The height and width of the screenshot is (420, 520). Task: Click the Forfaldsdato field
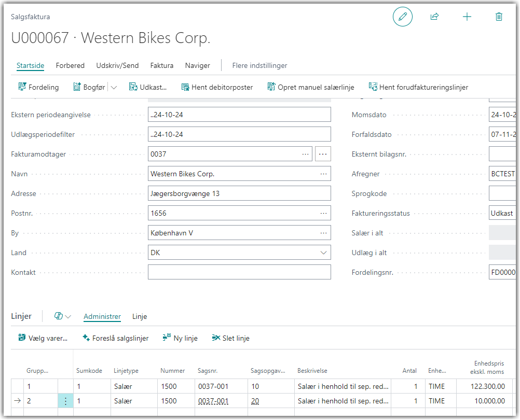click(502, 134)
